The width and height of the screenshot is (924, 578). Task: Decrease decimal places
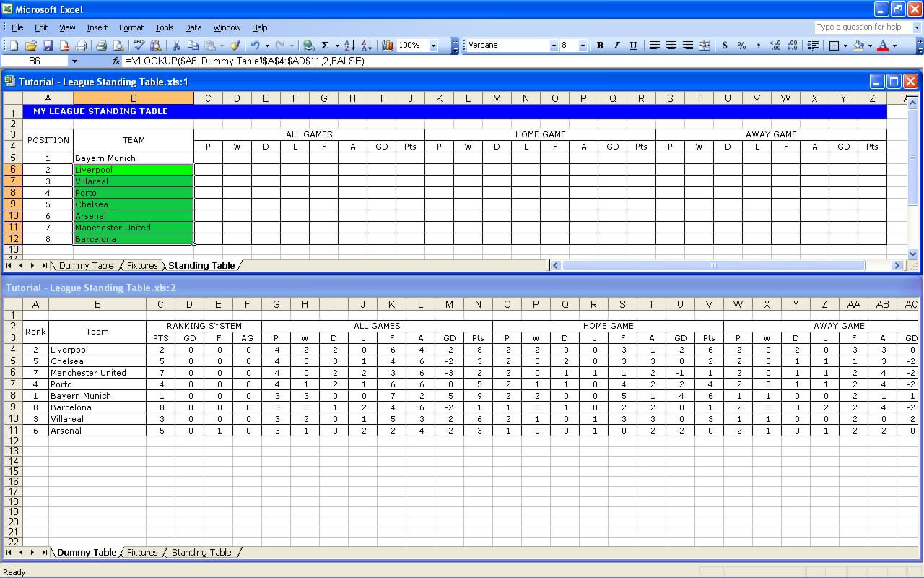click(792, 46)
